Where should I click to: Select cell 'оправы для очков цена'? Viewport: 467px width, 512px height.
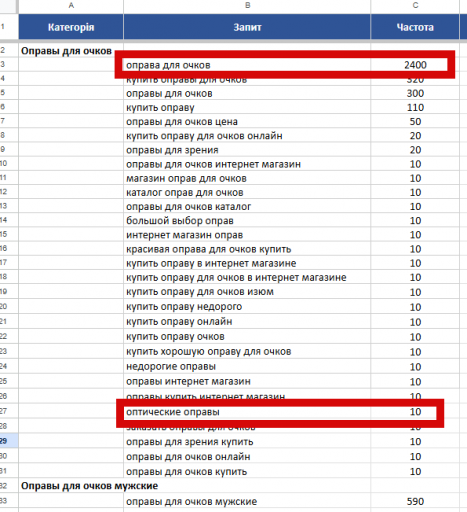[247, 122]
